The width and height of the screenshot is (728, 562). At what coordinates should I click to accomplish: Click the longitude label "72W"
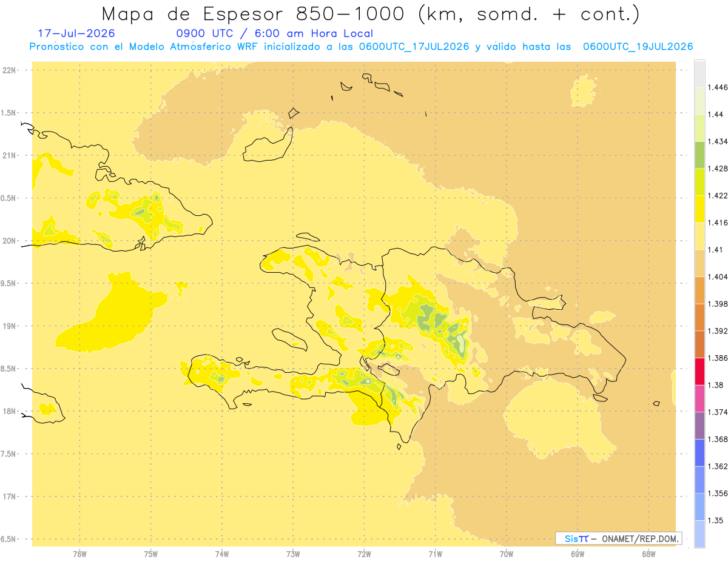[364, 554]
